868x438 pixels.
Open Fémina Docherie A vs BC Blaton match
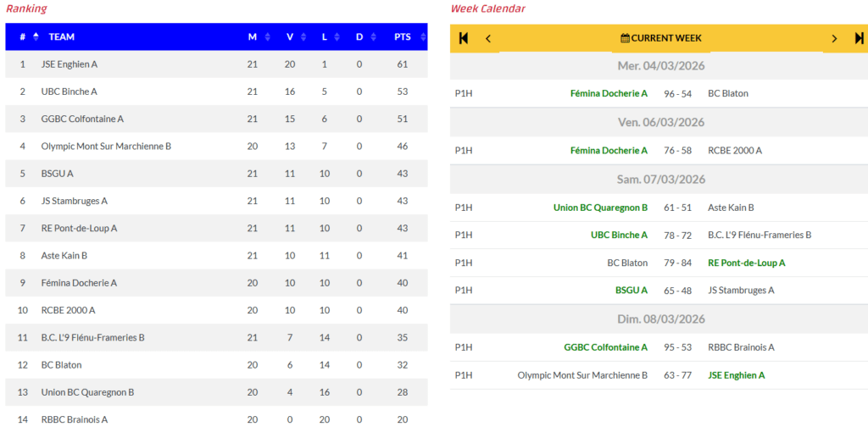point(677,93)
